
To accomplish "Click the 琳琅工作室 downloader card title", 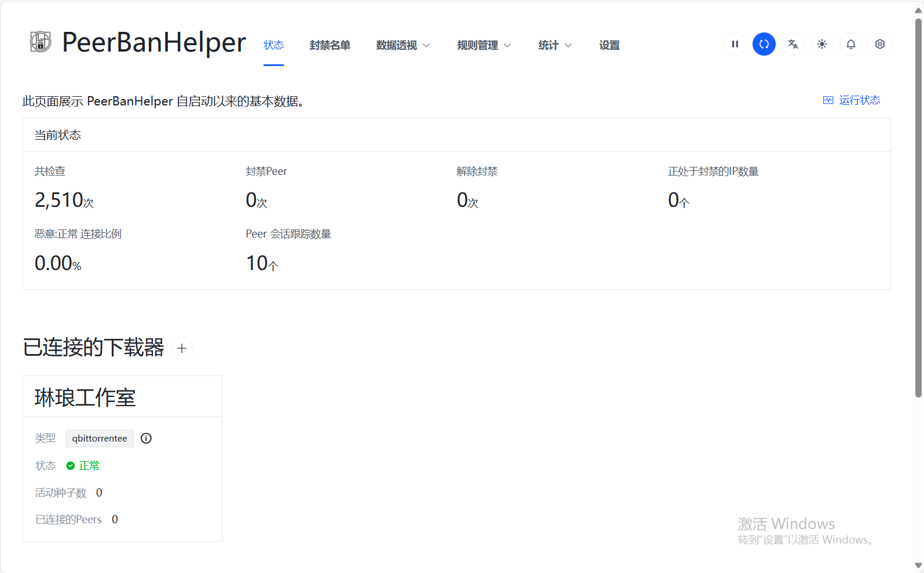I will pyautogui.click(x=85, y=397).
